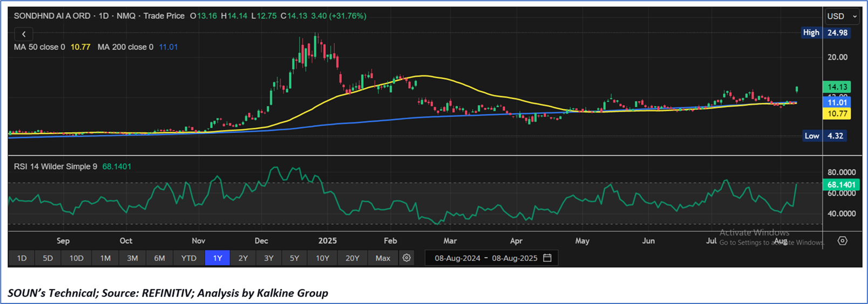Show Max time range
This screenshot has width=868, height=304.
(x=383, y=258)
